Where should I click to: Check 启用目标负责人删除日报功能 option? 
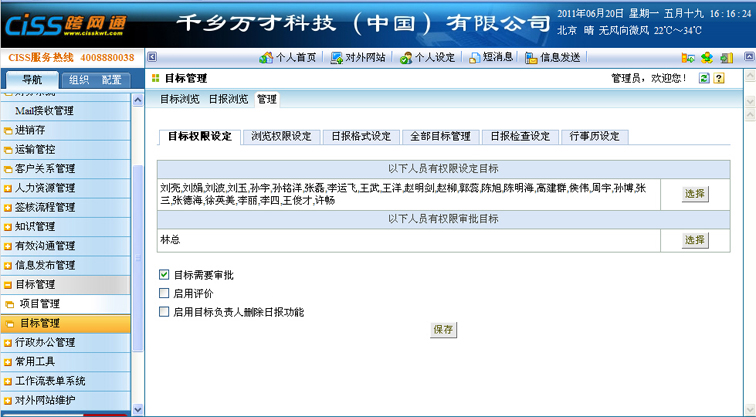coord(165,312)
